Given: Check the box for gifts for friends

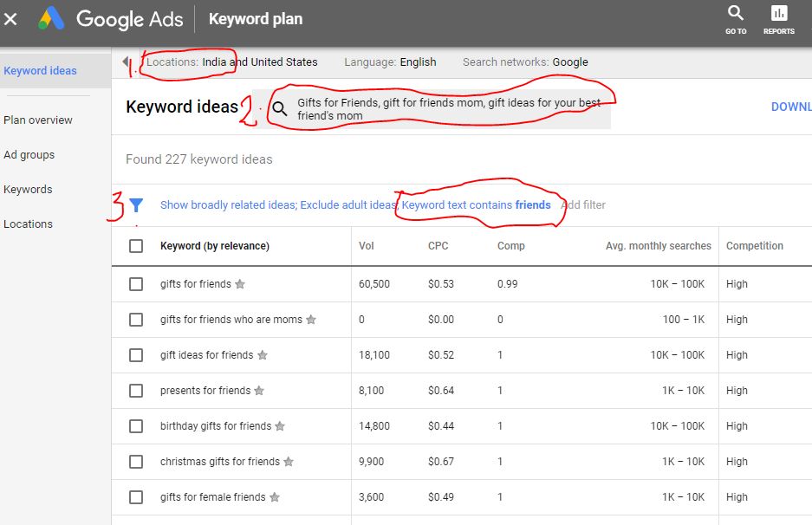Looking at the screenshot, I should pyautogui.click(x=136, y=284).
